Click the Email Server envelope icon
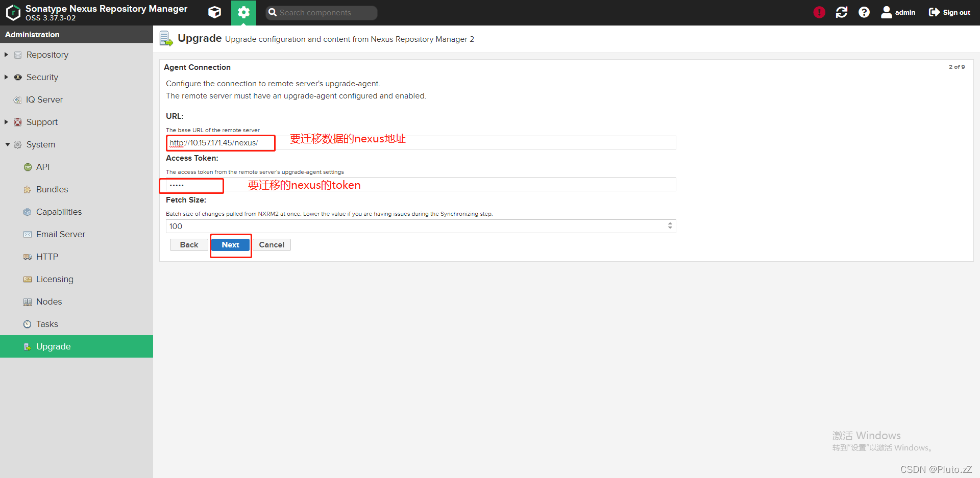Image resolution: width=980 pixels, height=478 pixels. coord(28,234)
